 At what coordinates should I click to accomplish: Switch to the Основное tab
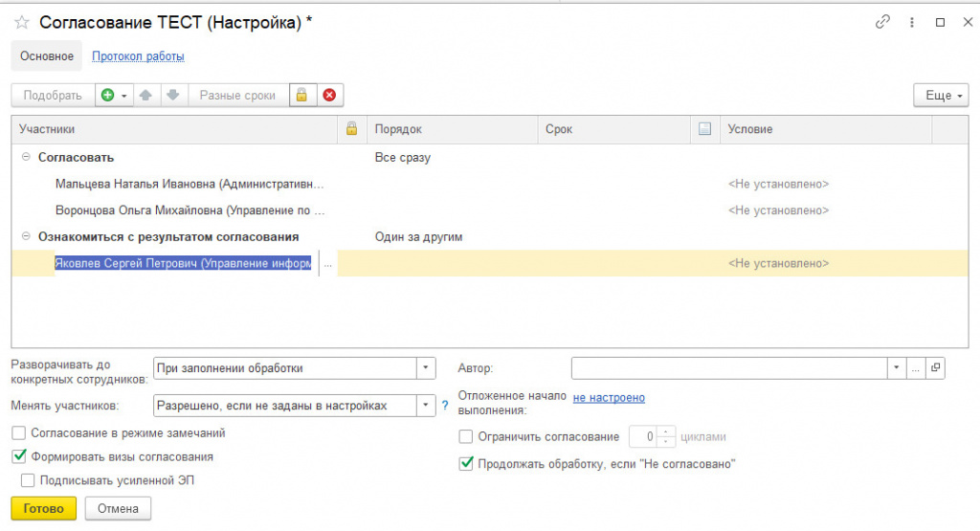46,56
